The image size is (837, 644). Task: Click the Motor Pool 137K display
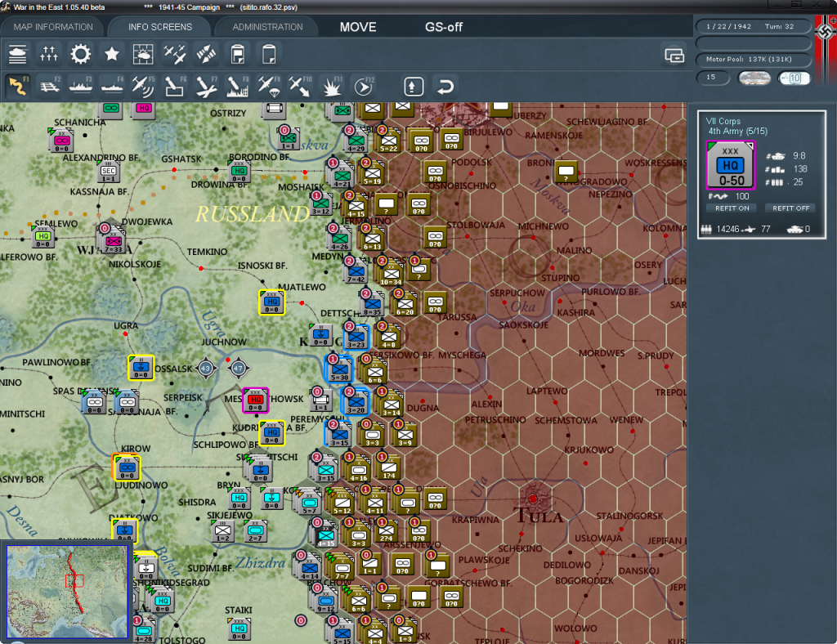click(753, 59)
